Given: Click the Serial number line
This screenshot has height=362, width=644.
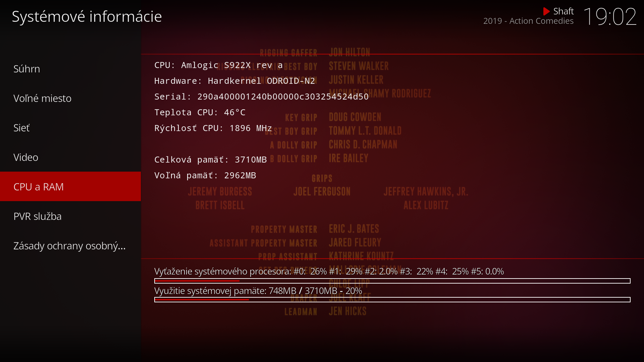Looking at the screenshot, I should 261,97.
